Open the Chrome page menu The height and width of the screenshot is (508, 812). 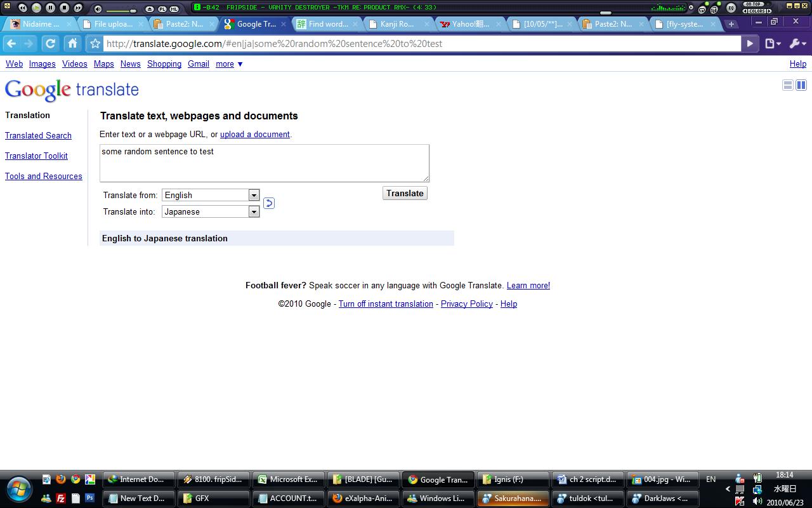pyautogui.click(x=773, y=44)
